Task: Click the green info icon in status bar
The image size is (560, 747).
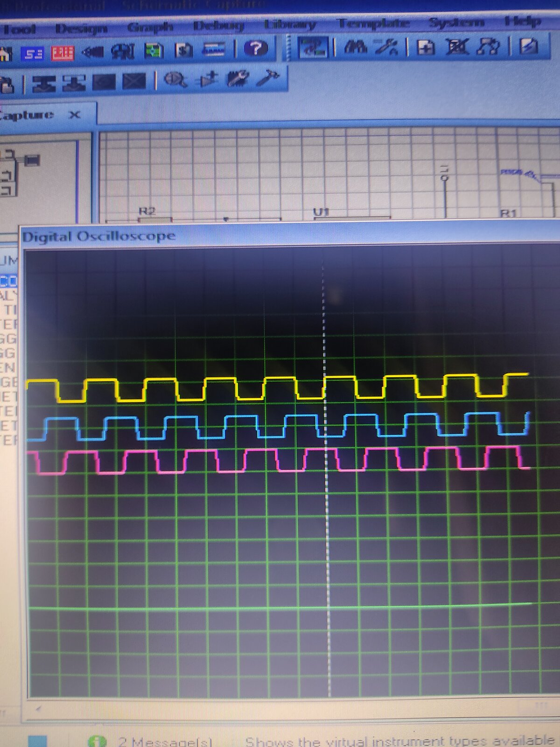Action: (97, 741)
